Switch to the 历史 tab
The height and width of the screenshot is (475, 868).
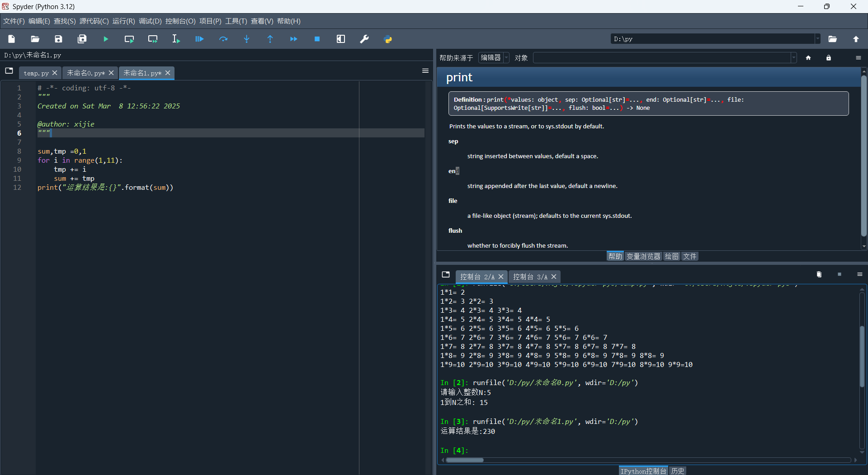tap(677, 471)
